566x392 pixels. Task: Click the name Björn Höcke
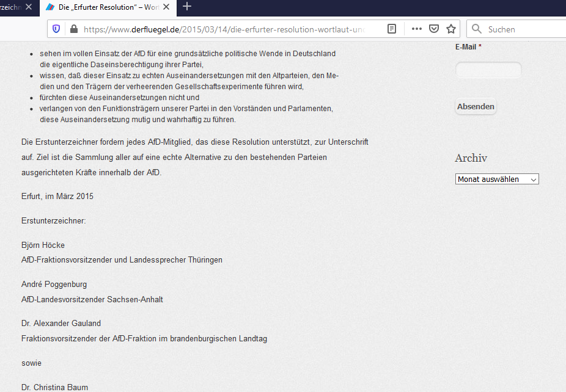[43, 245]
